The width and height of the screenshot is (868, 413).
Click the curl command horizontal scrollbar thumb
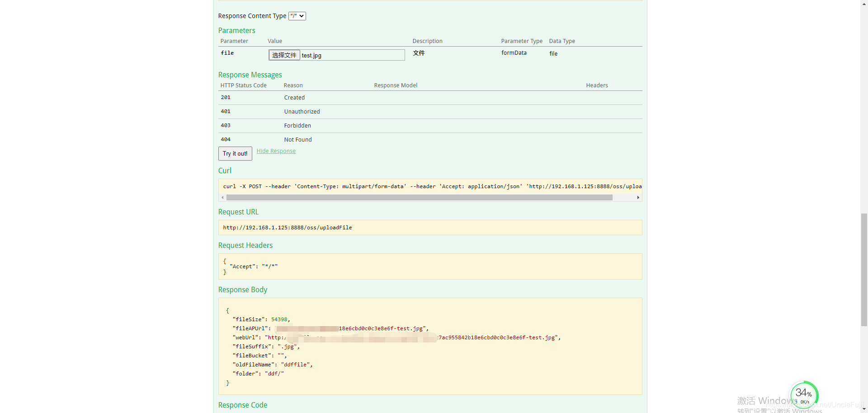[420, 198]
